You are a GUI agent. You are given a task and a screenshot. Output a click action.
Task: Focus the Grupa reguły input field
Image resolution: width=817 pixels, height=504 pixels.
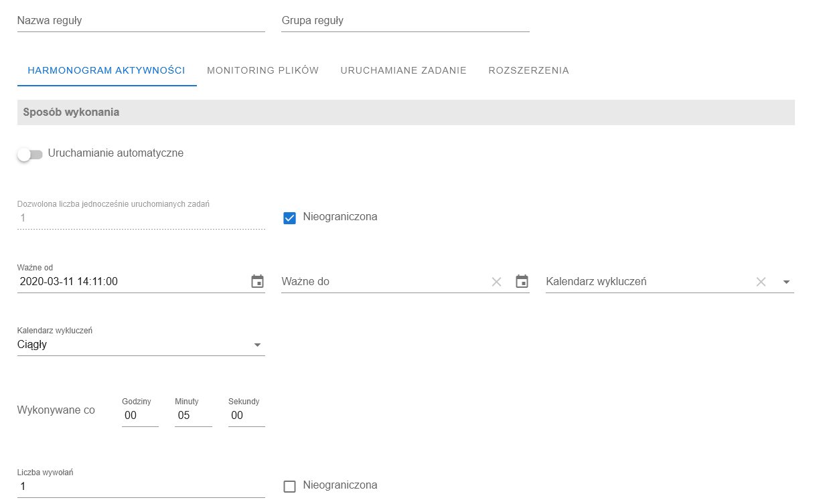tap(405, 21)
